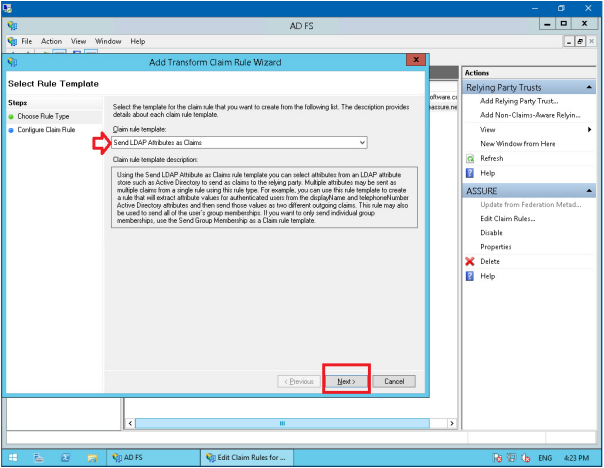Open the Windows Start button
This screenshot has height=468, width=604.
(11, 457)
